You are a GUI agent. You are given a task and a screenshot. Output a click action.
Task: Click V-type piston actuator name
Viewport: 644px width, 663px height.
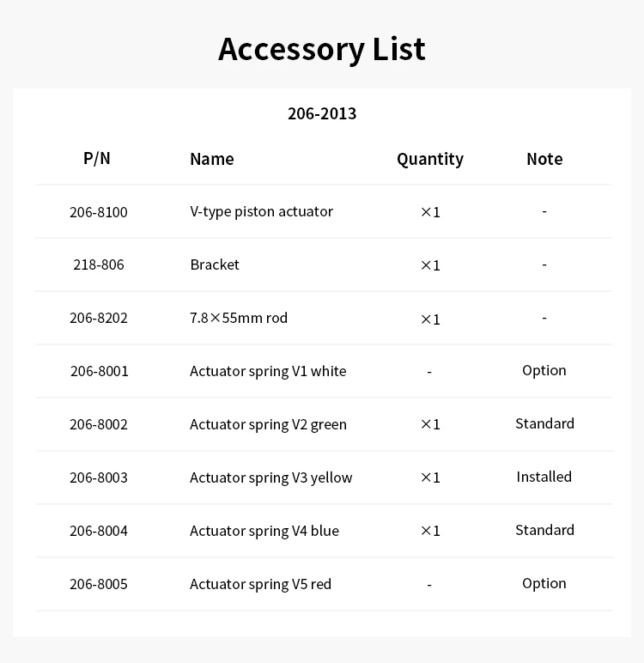pos(261,212)
